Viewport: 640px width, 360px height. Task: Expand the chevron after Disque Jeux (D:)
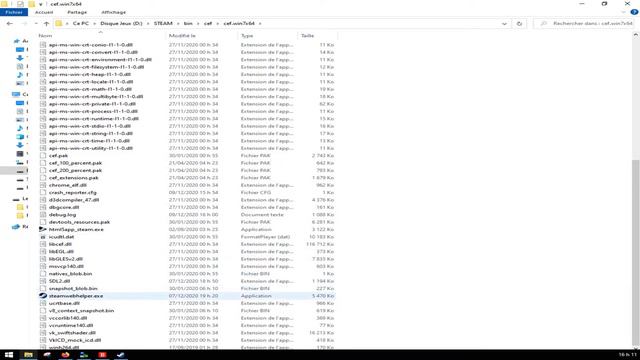coord(148,24)
